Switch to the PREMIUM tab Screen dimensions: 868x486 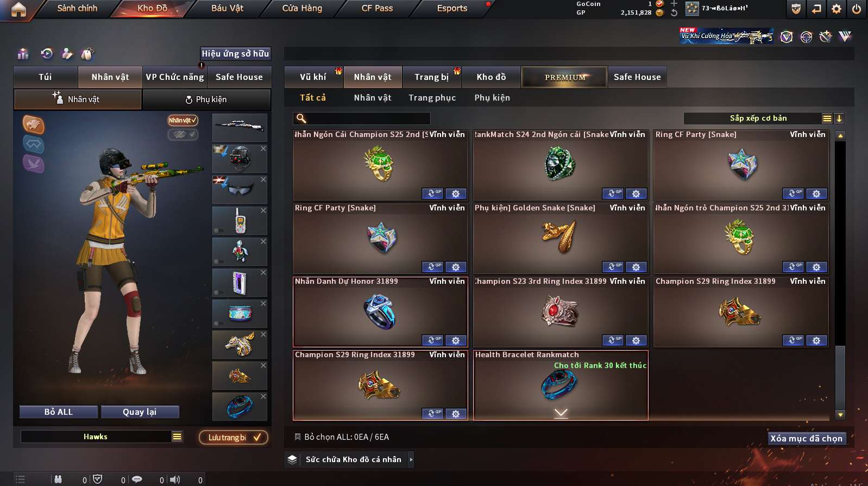(x=564, y=77)
